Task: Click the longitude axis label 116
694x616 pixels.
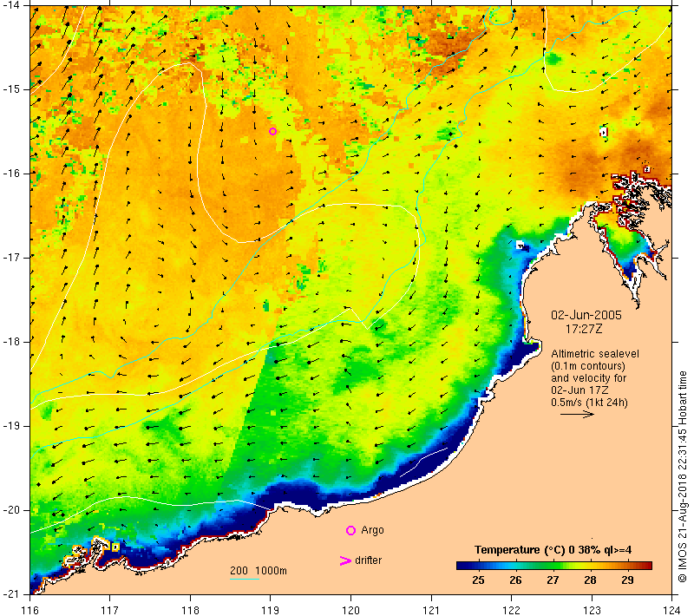Action: pos(30,610)
